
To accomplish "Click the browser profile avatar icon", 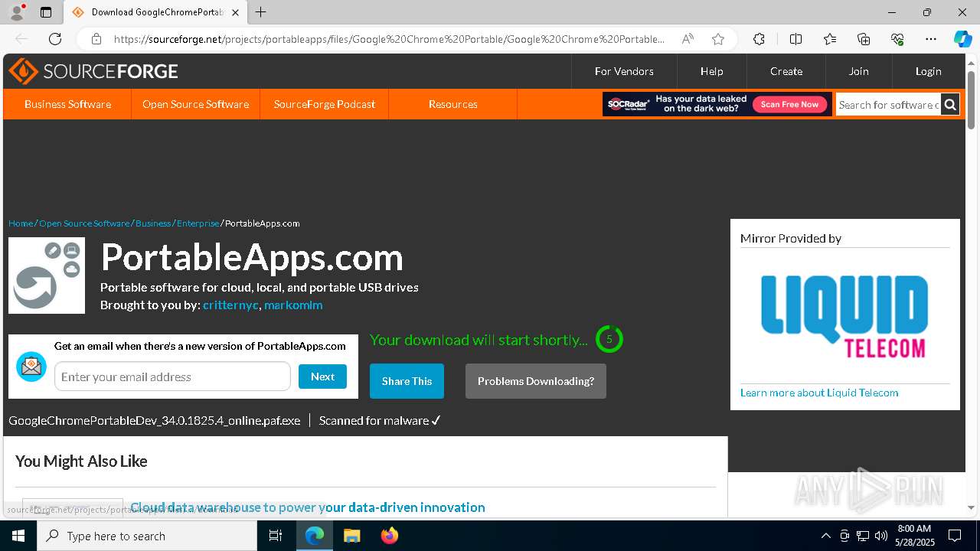I will click(x=16, y=12).
